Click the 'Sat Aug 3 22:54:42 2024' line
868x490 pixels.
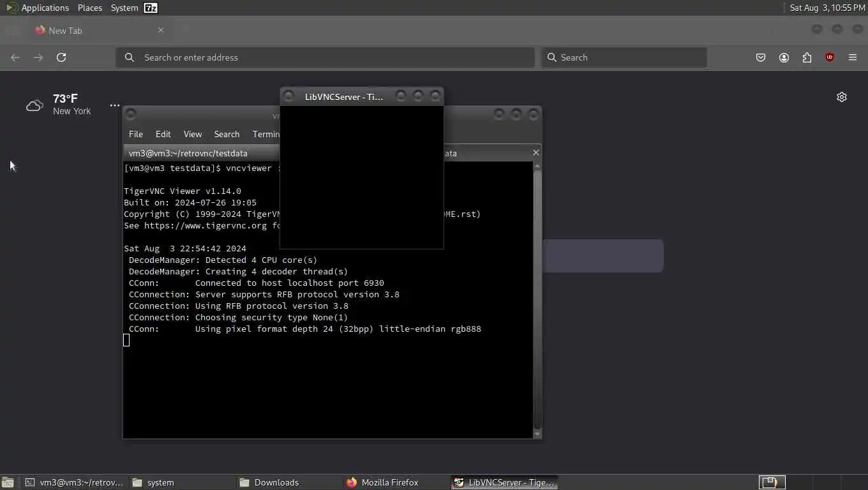click(185, 248)
